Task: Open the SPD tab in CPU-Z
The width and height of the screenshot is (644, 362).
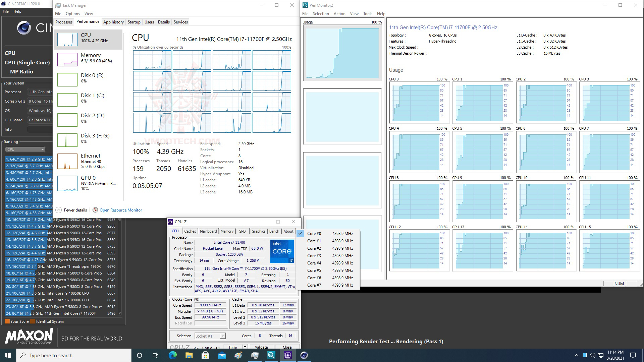Action: tap(242, 231)
